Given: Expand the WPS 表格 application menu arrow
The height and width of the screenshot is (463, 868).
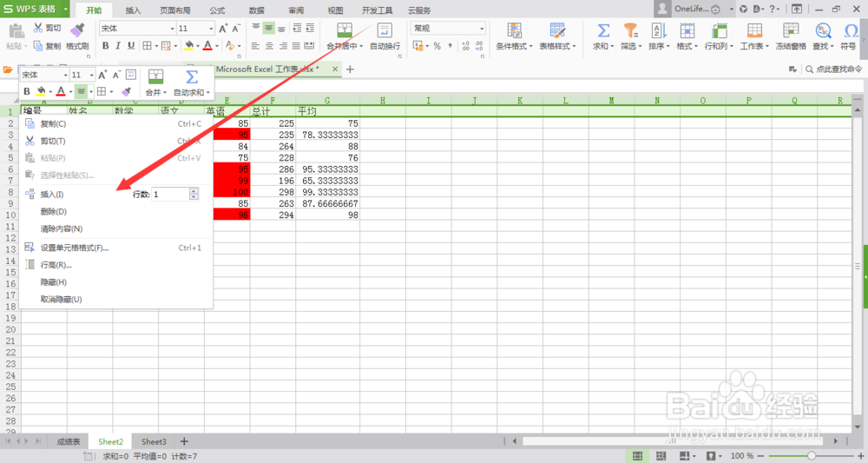Looking at the screenshot, I should (x=65, y=9).
